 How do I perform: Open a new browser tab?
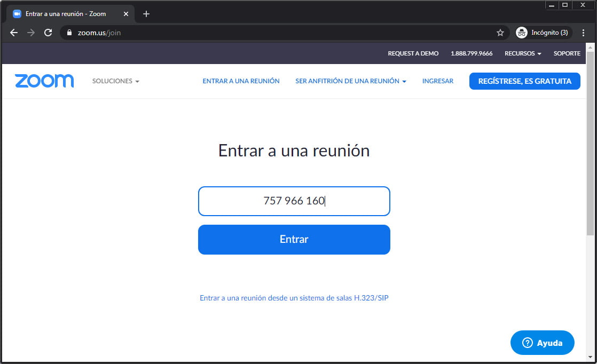coord(146,14)
